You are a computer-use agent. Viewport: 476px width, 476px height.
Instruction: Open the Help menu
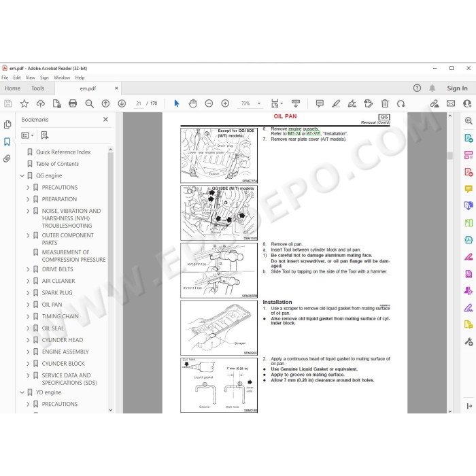pos(80,78)
